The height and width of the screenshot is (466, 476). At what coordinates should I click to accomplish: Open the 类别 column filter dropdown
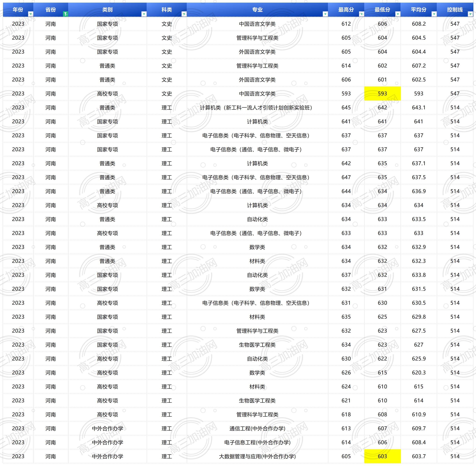coord(144,14)
